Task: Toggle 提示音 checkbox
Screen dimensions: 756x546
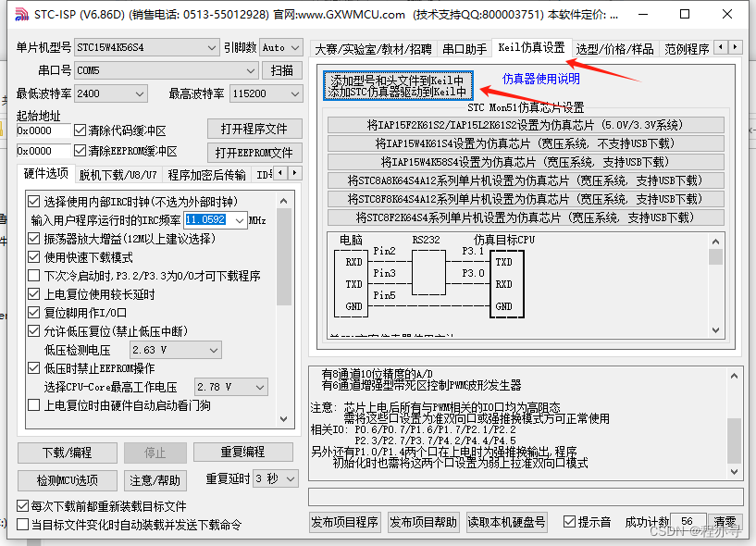Action: [x=569, y=521]
